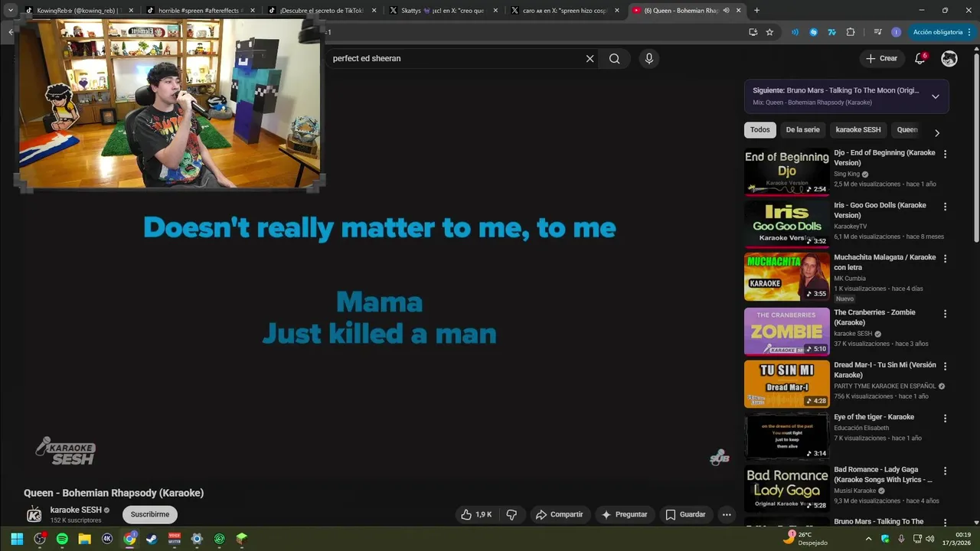Open the media controls music icon
This screenshot has width=980, height=551.
pyautogui.click(x=877, y=32)
